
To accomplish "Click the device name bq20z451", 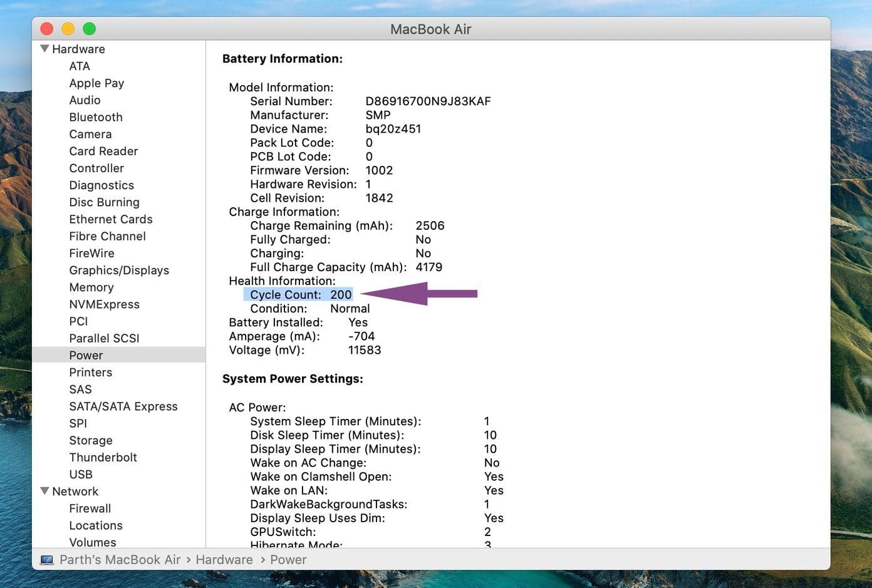I will (393, 129).
